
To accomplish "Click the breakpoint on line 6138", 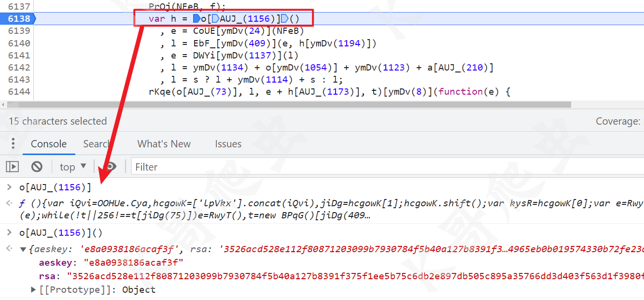I will [x=18, y=19].
